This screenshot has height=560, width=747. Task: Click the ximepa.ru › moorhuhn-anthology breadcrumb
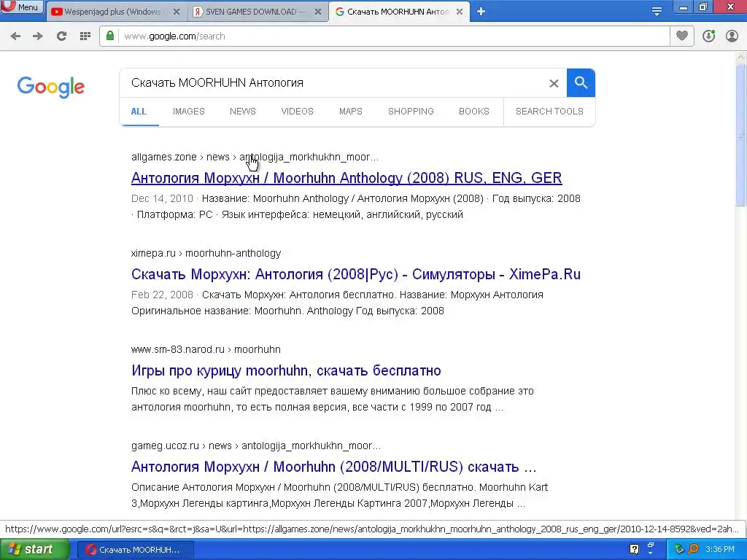(x=206, y=253)
